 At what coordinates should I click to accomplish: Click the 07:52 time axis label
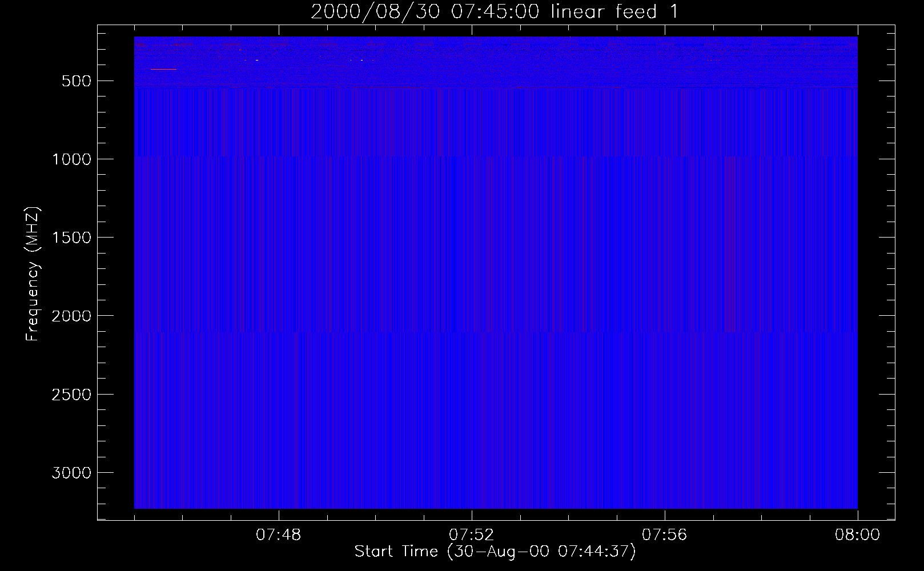[x=472, y=535]
